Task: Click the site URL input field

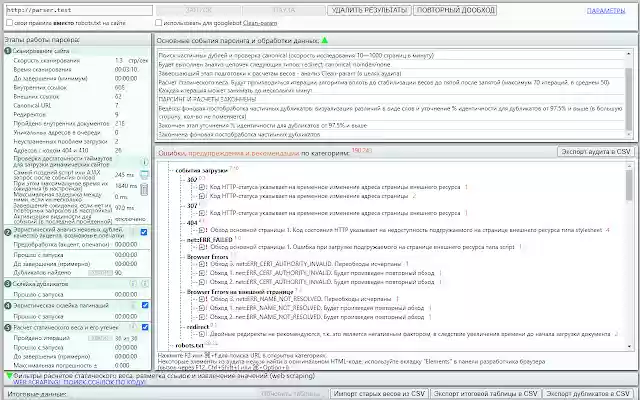Action: 79,10
